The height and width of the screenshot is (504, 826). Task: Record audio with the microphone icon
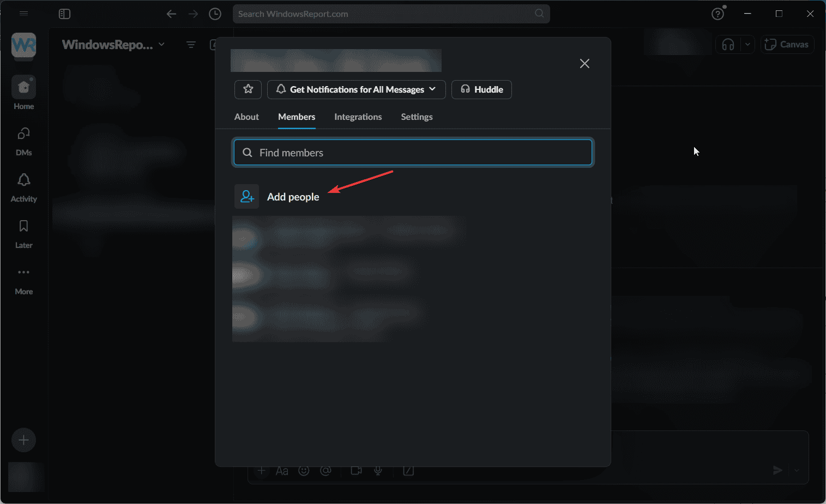pyautogui.click(x=378, y=470)
